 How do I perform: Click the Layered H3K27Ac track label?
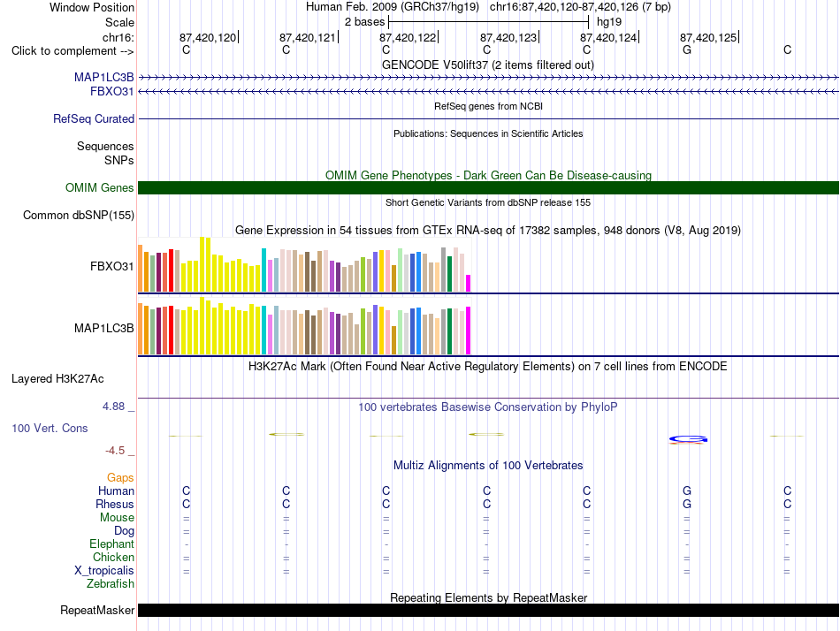pos(57,379)
